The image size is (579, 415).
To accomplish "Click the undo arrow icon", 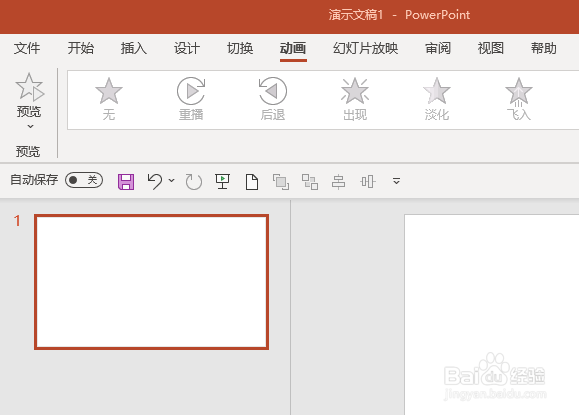I will (155, 181).
